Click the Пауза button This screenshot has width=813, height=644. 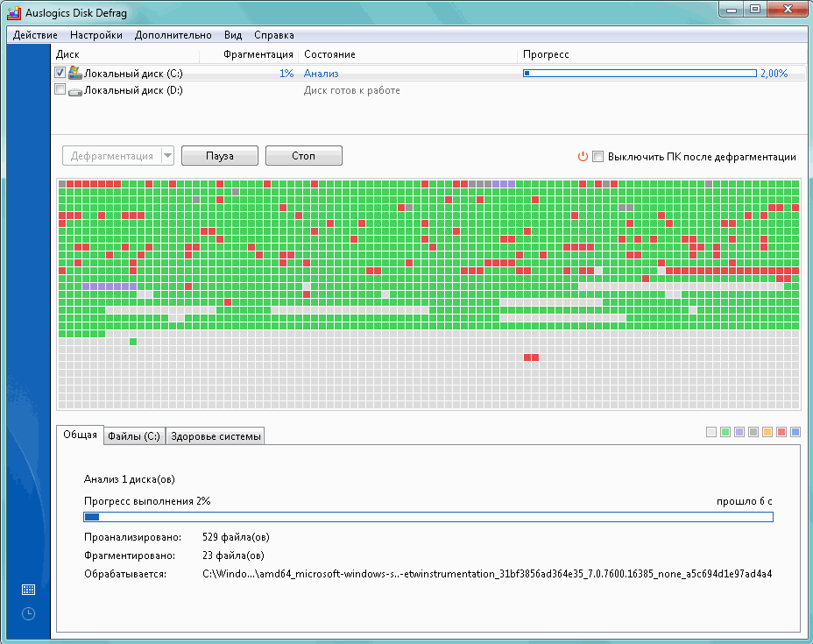220,156
